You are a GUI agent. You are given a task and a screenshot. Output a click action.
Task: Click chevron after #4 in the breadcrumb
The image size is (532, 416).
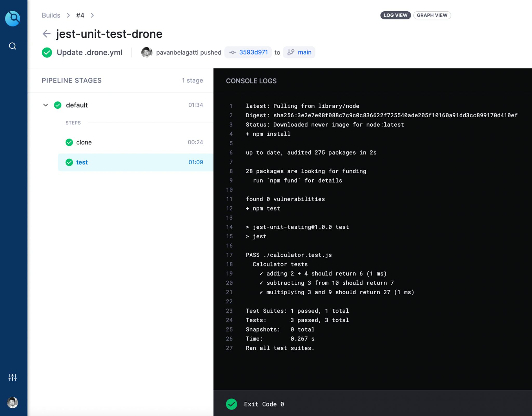point(92,15)
